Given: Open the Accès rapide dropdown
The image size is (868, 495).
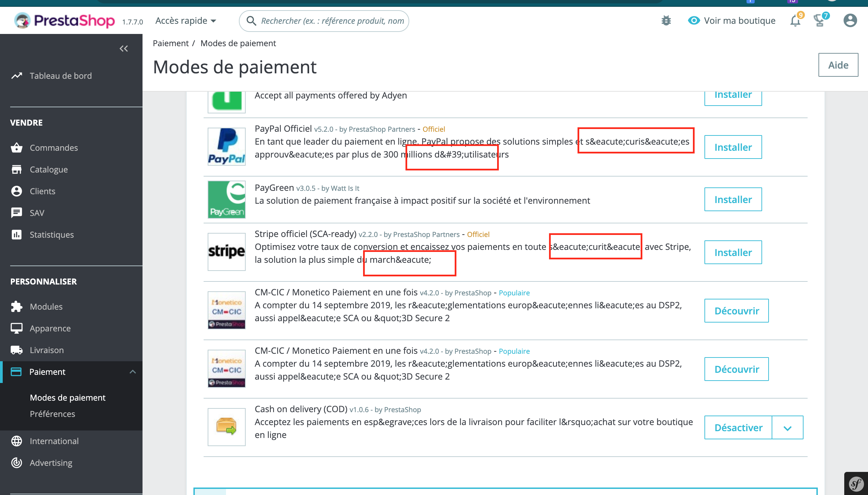Looking at the screenshot, I should pyautogui.click(x=186, y=21).
